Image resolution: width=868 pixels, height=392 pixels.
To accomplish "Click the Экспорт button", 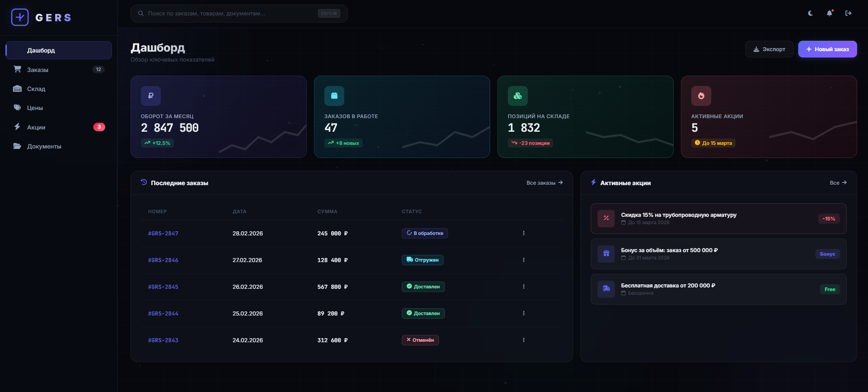I will coord(769,49).
